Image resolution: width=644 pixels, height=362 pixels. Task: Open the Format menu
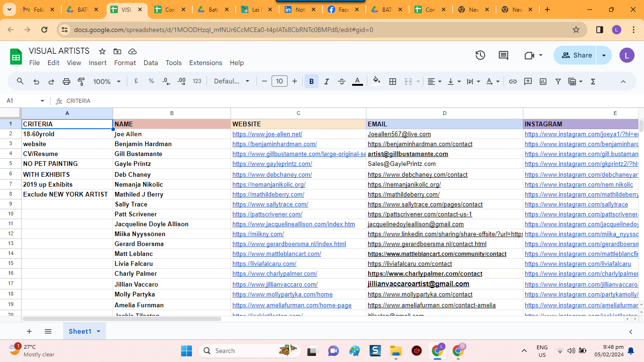125,63
